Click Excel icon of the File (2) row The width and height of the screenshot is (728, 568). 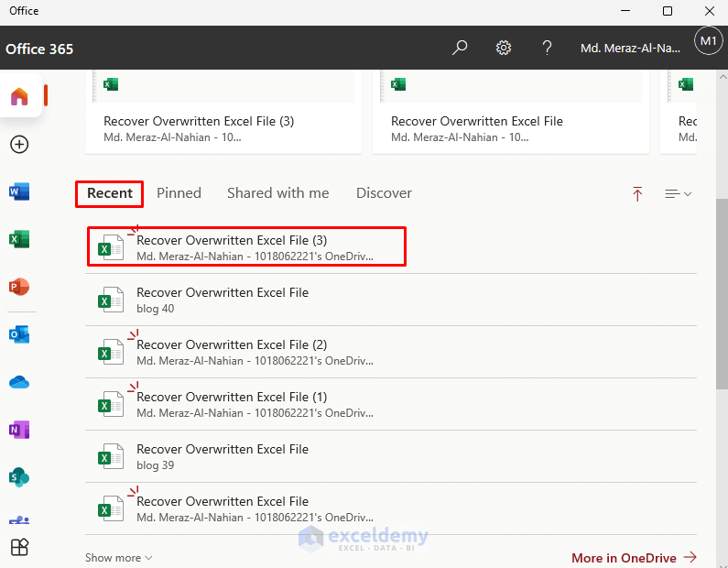tap(111, 352)
